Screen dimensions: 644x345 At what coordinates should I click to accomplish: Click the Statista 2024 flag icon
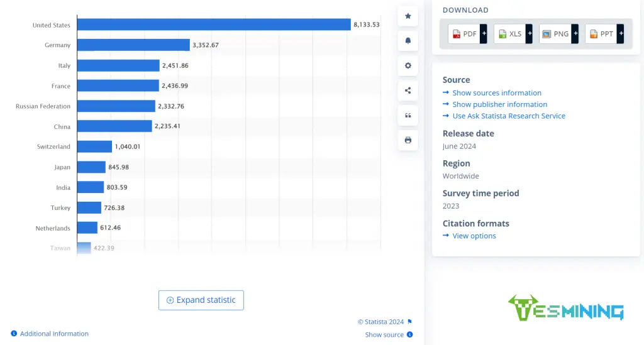(410, 322)
